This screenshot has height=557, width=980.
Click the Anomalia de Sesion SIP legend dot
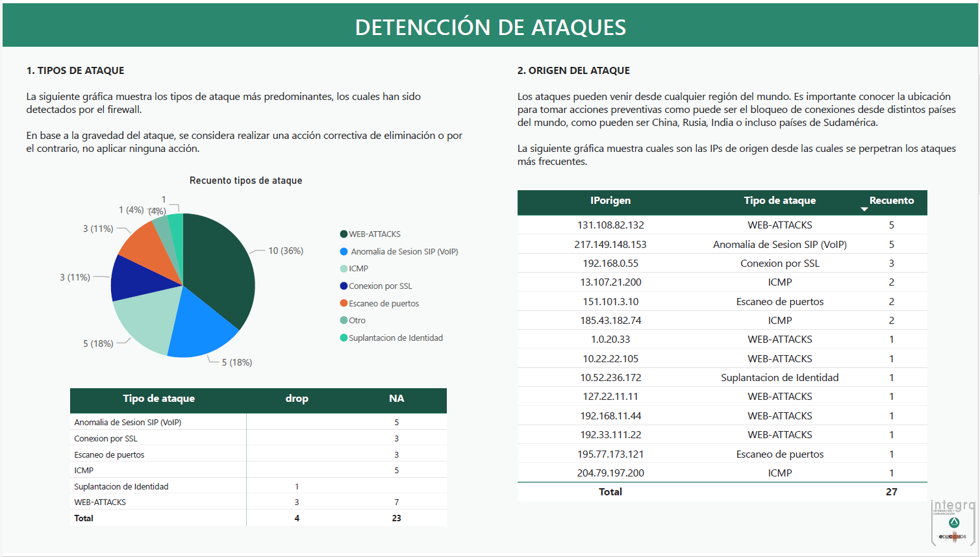pos(344,252)
